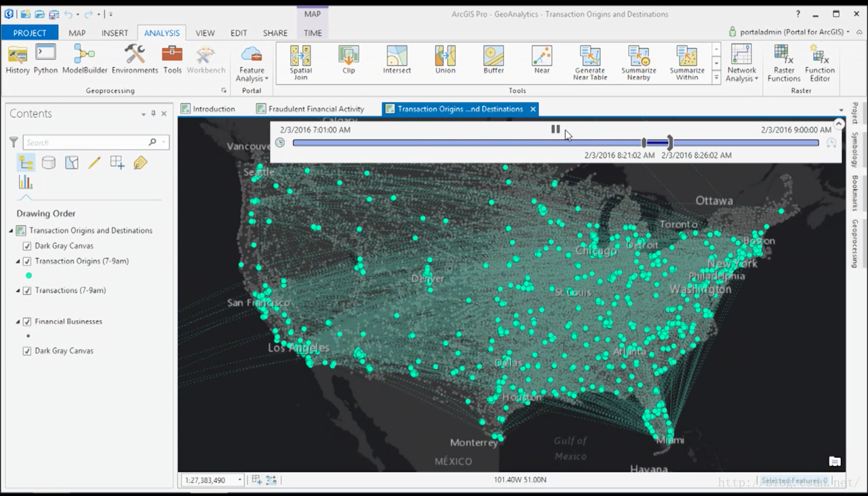Open Network Analysis dropdown
The image size is (868, 496).
coord(741,63)
